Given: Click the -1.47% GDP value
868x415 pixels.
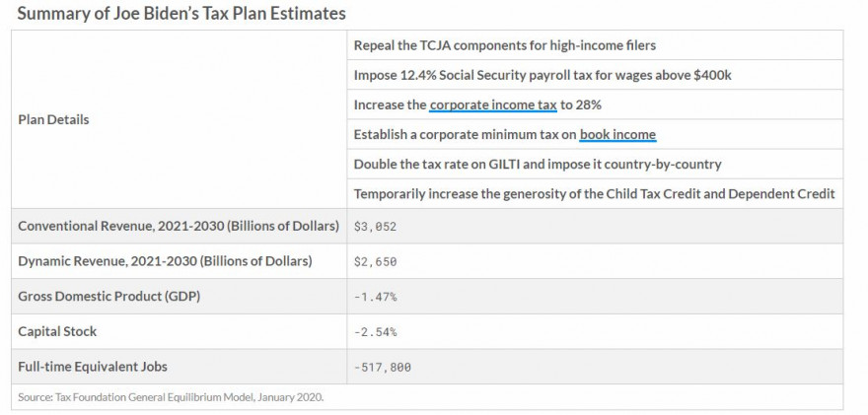Looking at the screenshot, I should (376, 297).
